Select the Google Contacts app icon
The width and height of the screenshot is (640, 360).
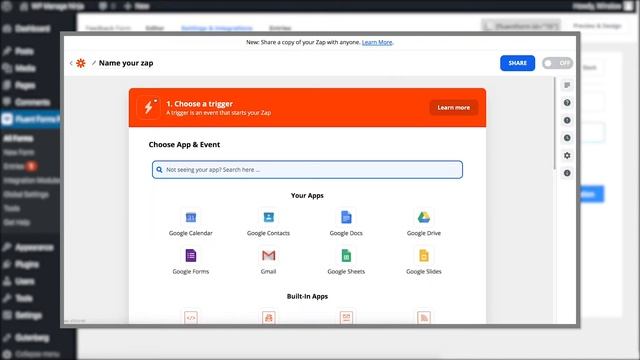click(268, 218)
